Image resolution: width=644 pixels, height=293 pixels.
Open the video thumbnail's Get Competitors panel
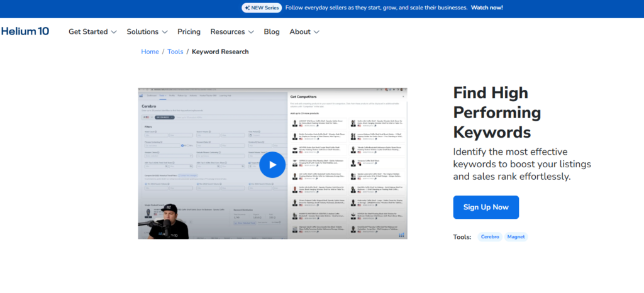coord(347,164)
